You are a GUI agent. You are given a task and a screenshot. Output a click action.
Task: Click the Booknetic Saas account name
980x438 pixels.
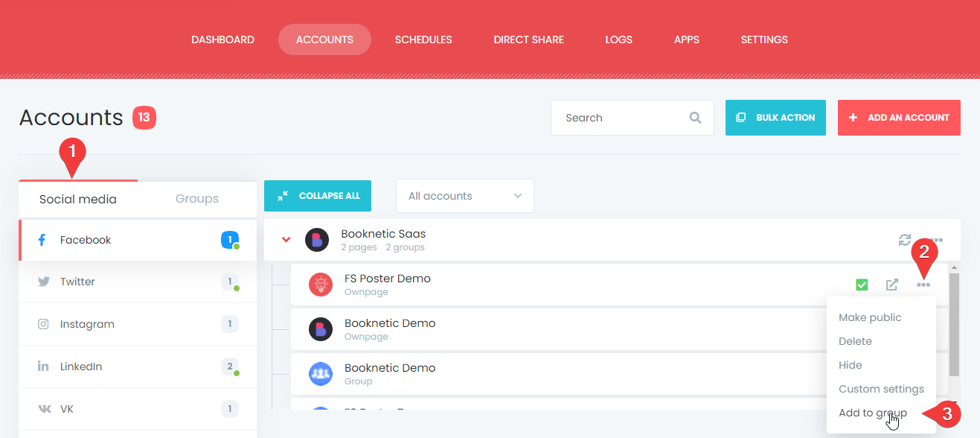pos(383,234)
